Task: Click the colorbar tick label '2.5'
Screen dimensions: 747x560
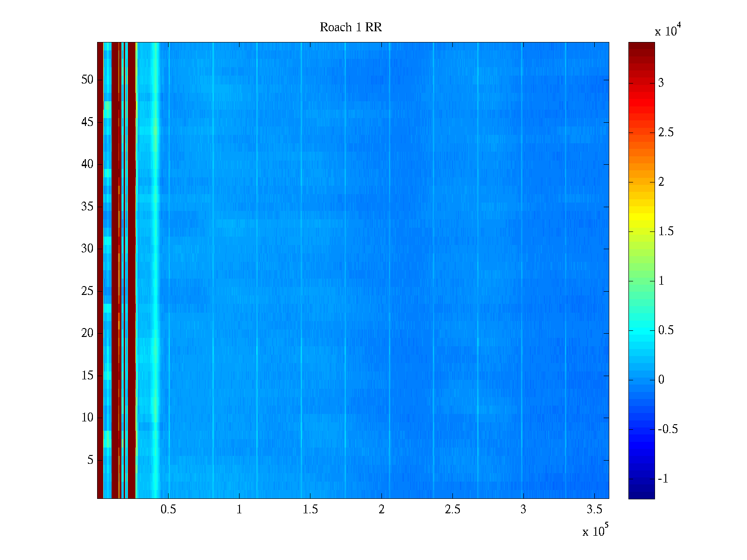Action: pos(666,133)
